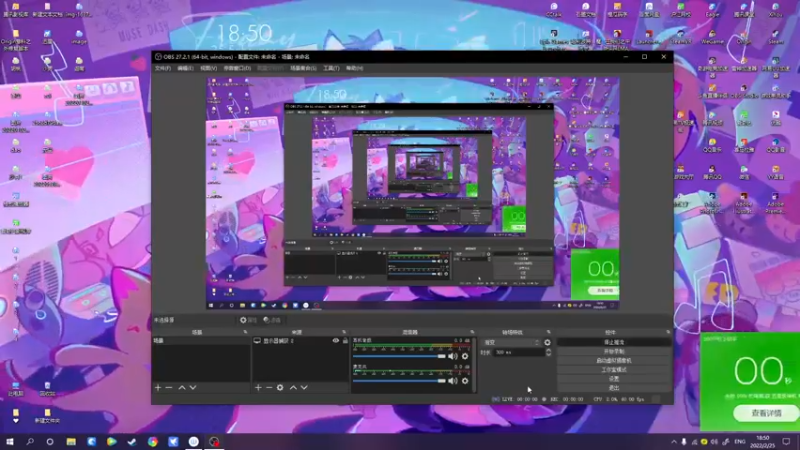Open the Steam desktop shortcut
The height and width of the screenshot is (450, 800).
click(775, 36)
